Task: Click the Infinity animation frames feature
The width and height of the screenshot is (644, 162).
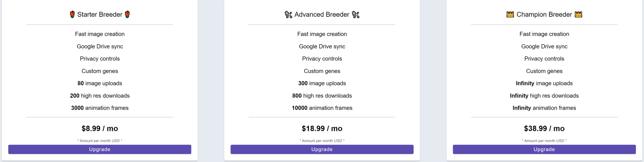Action: click(544, 108)
